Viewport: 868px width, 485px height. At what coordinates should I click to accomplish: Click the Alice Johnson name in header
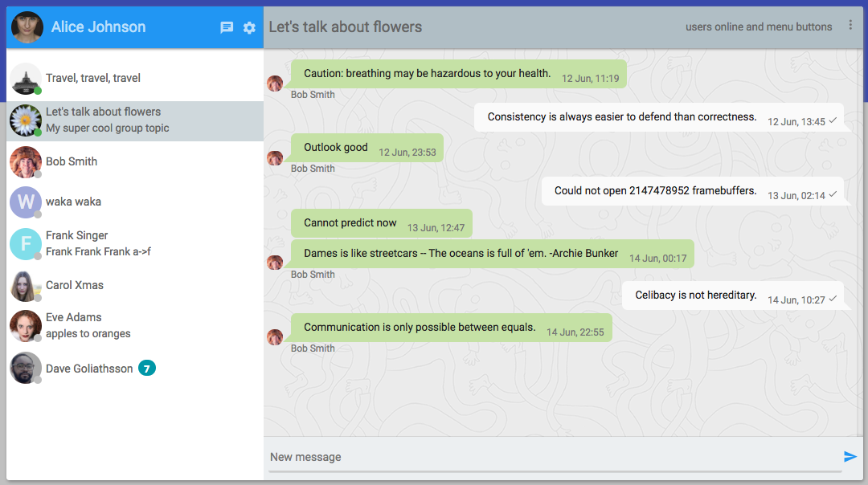pyautogui.click(x=99, y=27)
